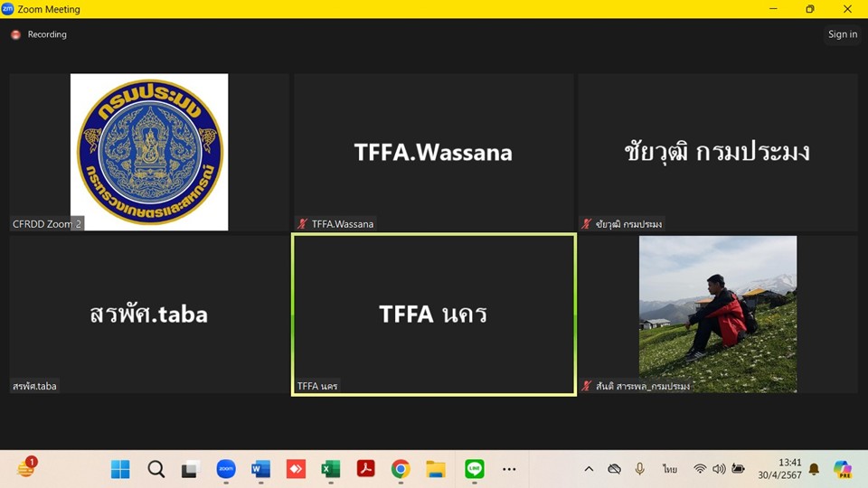Open the LINE app from the taskbar
The height and width of the screenshot is (488, 868).
point(474,469)
